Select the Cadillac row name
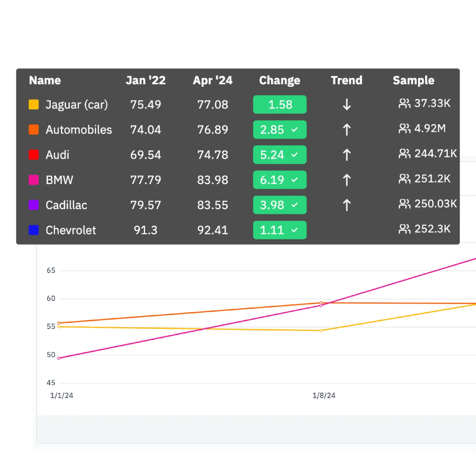Screen dimensions: 476x476 point(66,205)
